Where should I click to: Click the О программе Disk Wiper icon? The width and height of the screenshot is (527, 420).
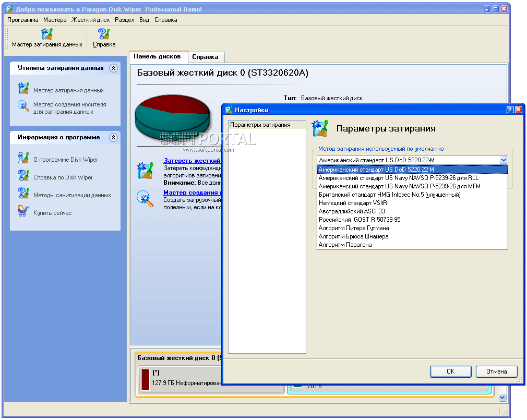(x=23, y=158)
